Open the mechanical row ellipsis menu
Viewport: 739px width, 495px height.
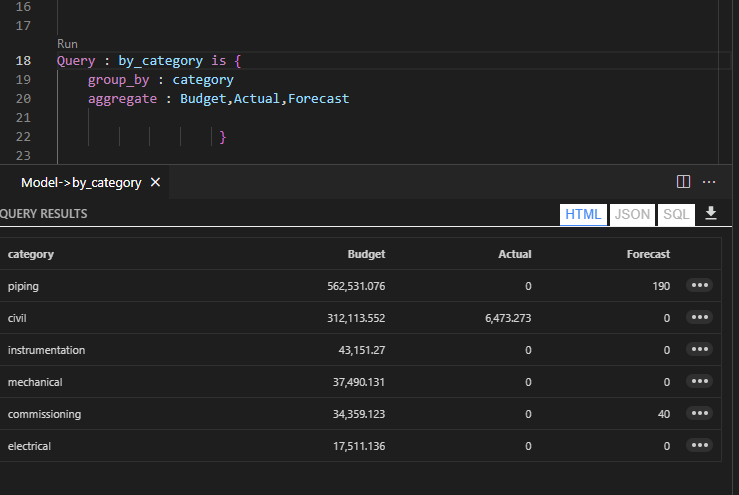point(699,381)
